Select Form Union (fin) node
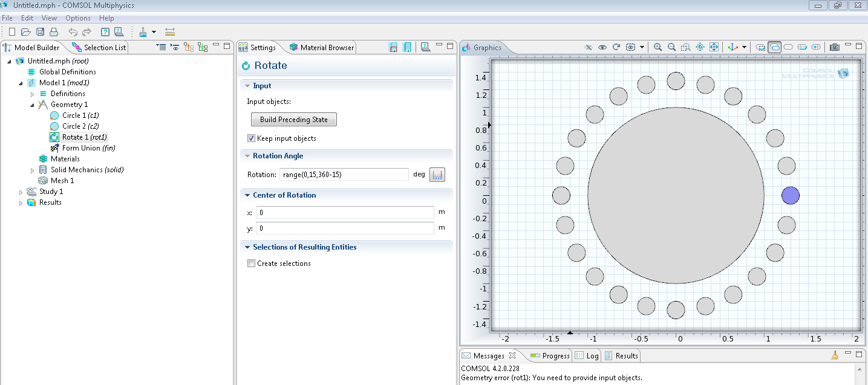Screen dimensions: 868x385 click(x=82, y=148)
